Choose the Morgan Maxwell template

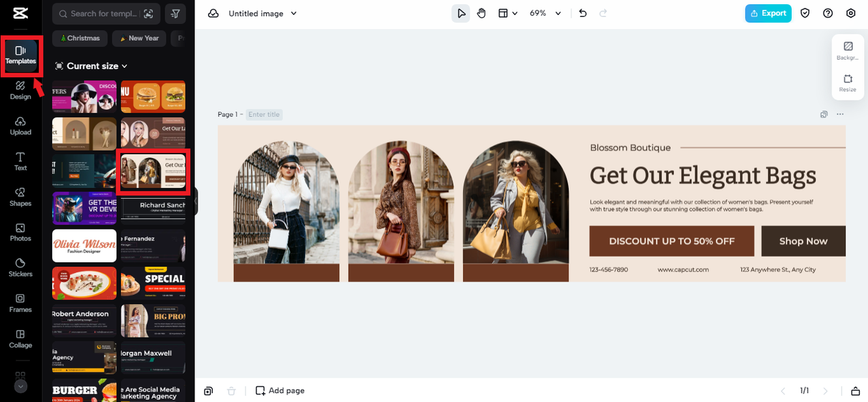click(153, 358)
